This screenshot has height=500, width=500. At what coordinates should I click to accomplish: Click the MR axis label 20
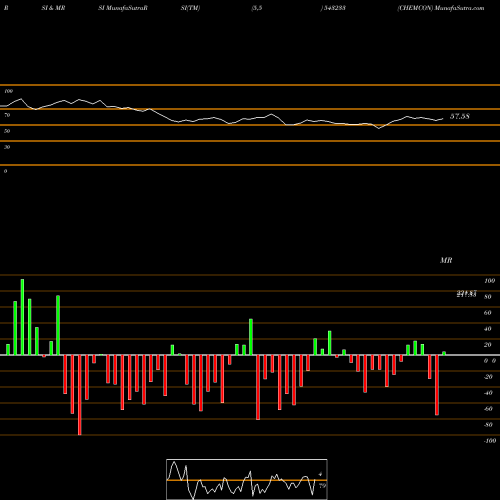[488, 345]
